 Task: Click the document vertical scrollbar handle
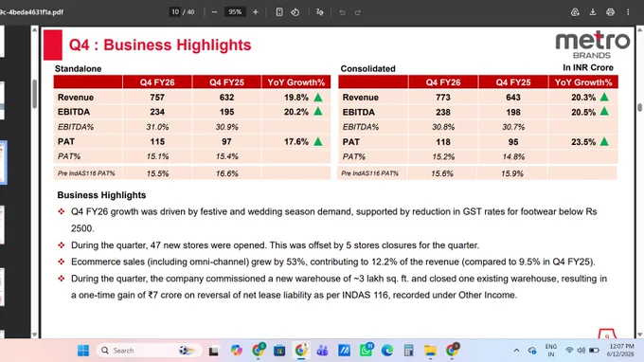pos(639,107)
